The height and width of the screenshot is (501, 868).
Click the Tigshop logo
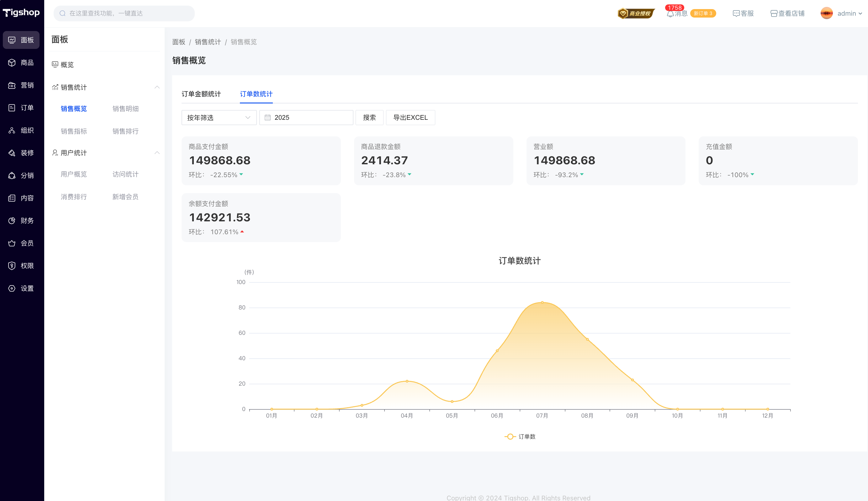pyautogui.click(x=21, y=13)
